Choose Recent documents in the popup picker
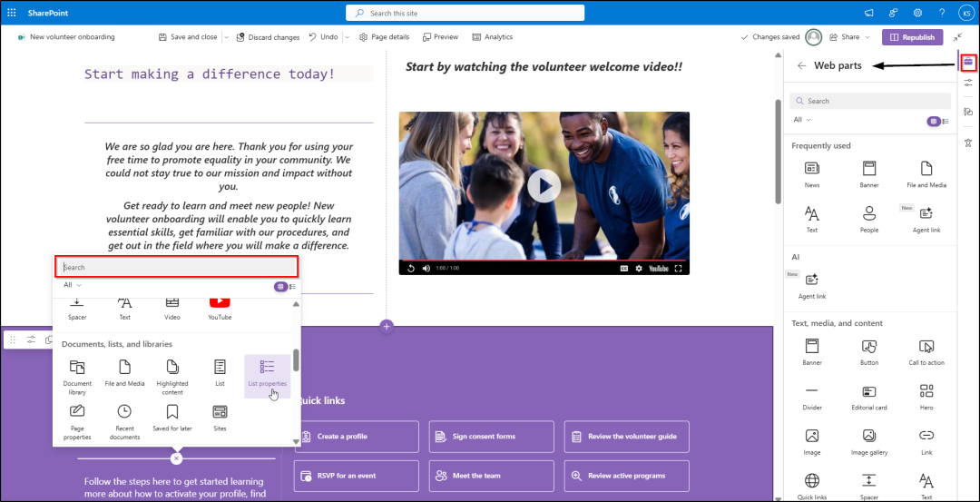The height and width of the screenshot is (502, 980). [124, 422]
